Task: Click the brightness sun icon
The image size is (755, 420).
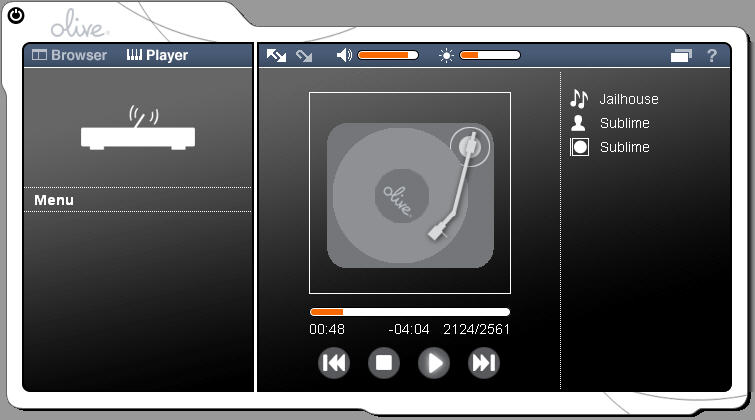Action: (446, 56)
